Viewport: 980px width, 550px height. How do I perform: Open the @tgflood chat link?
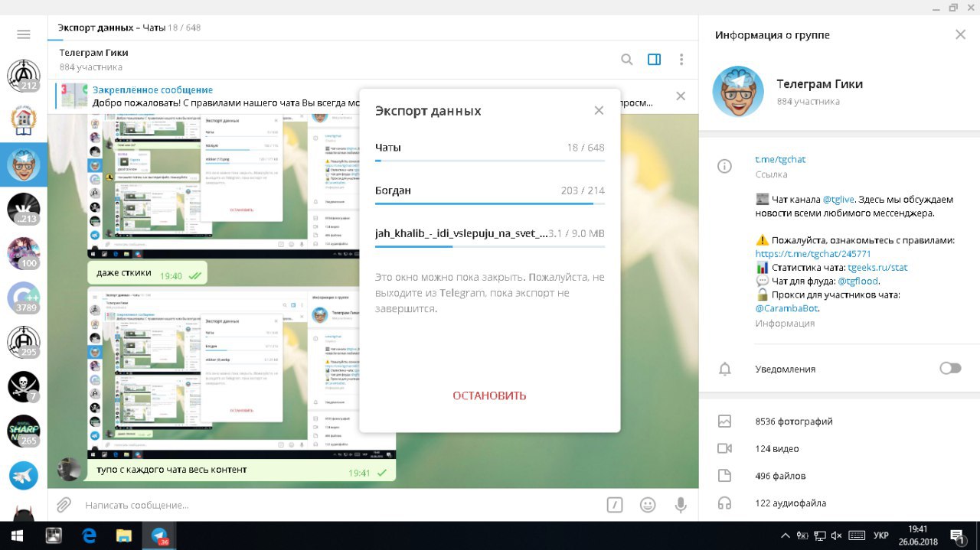pyautogui.click(x=857, y=282)
